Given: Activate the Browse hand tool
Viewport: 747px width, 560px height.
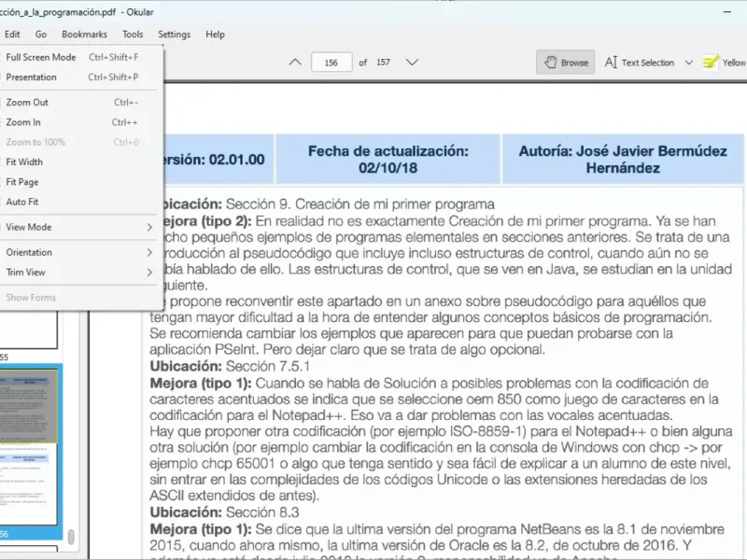Looking at the screenshot, I should 566,63.
